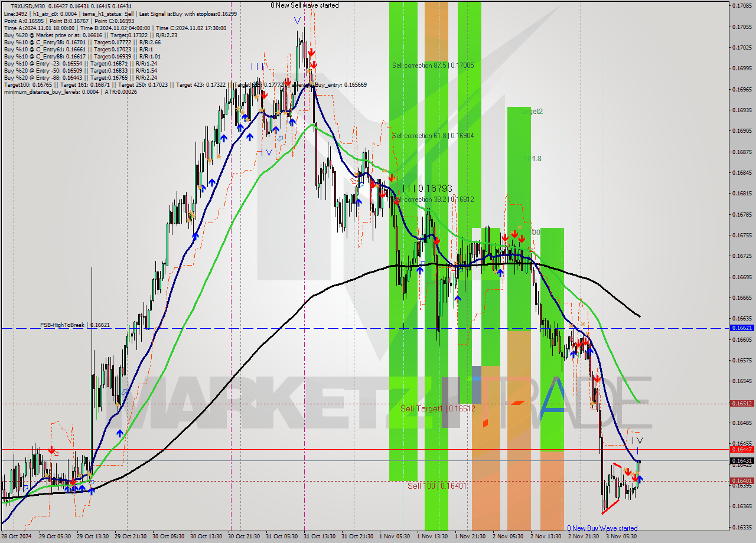This screenshot has width=756, height=543.
Task: Click the red 0.16512 price tag on axis
Action: click(742, 404)
